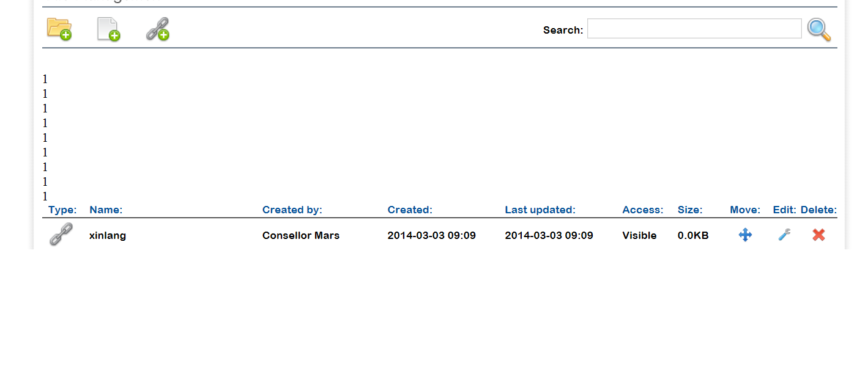Sort by the Created by column header
The height and width of the screenshot is (385, 868).
click(292, 210)
